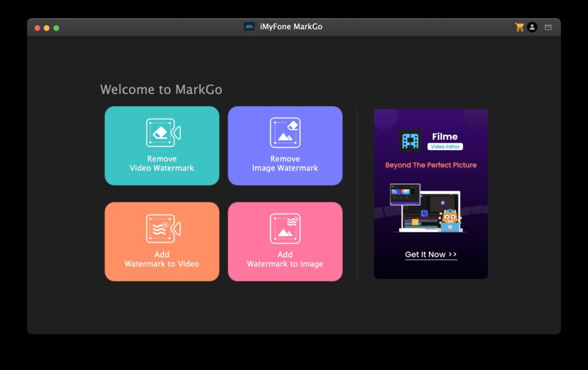Open the user account icon
The width and height of the screenshot is (588, 370).
coord(532,27)
